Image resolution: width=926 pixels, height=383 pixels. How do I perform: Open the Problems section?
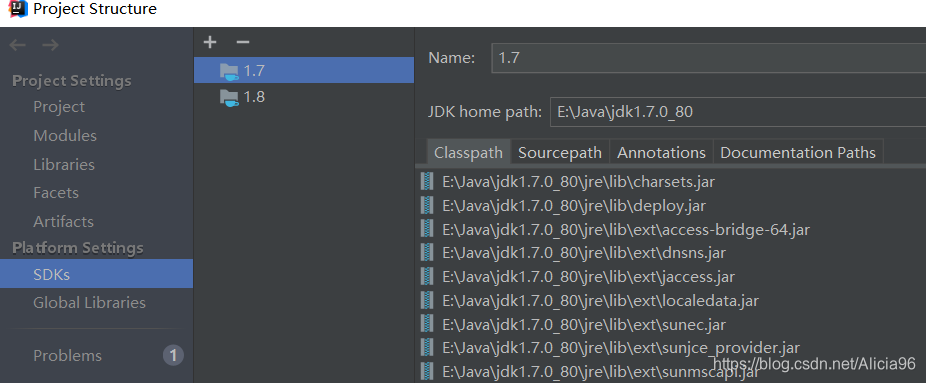(67, 356)
